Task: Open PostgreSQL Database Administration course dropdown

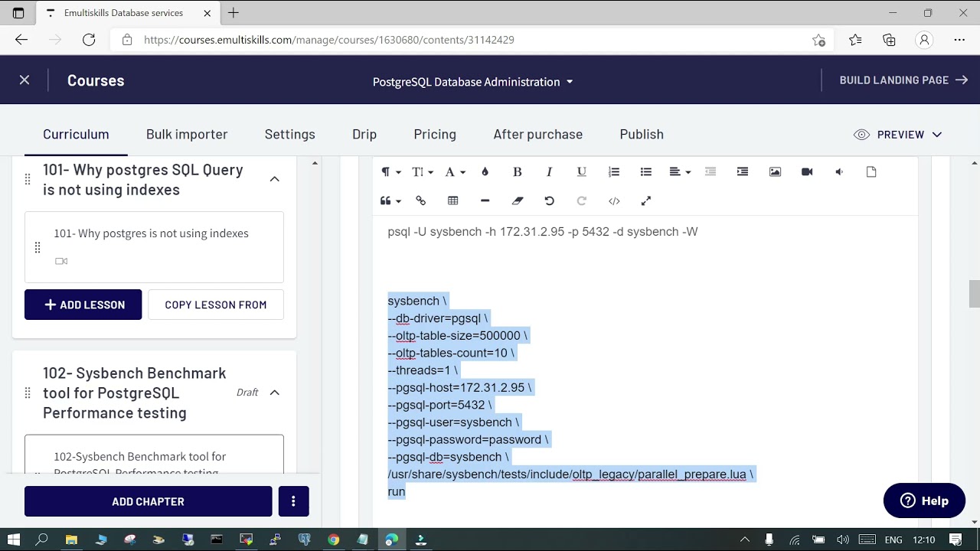Action: coord(472,82)
